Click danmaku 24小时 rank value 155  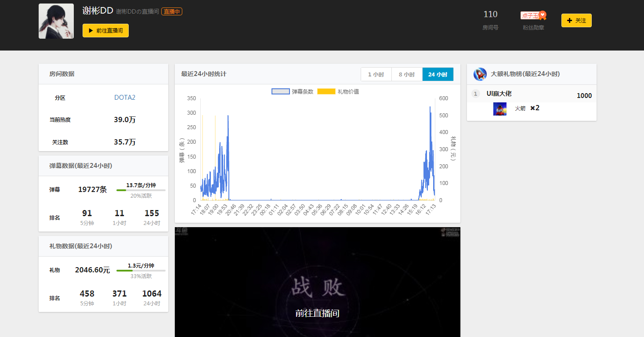152,213
